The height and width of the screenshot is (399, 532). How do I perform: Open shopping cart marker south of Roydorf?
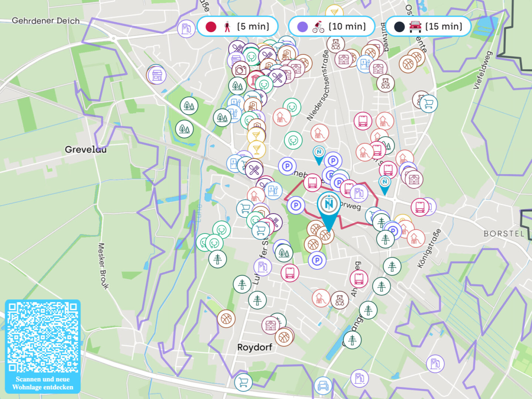[243, 382]
